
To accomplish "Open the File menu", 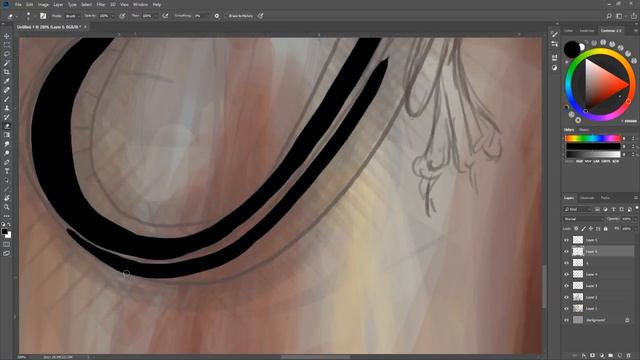I will 18,4.
